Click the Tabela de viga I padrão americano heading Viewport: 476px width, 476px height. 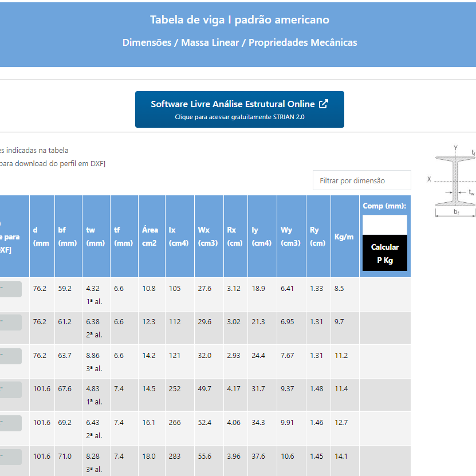pos(239,20)
